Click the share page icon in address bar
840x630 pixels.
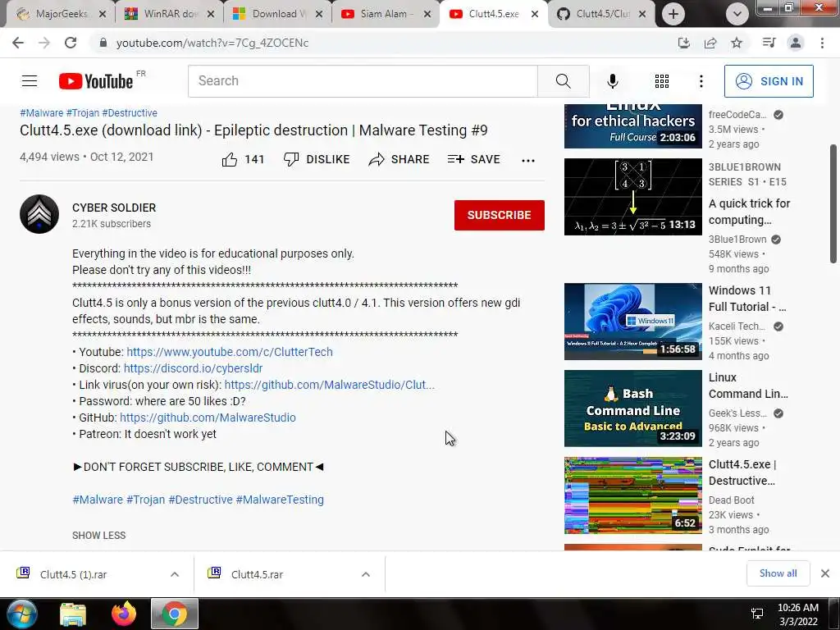(x=710, y=43)
